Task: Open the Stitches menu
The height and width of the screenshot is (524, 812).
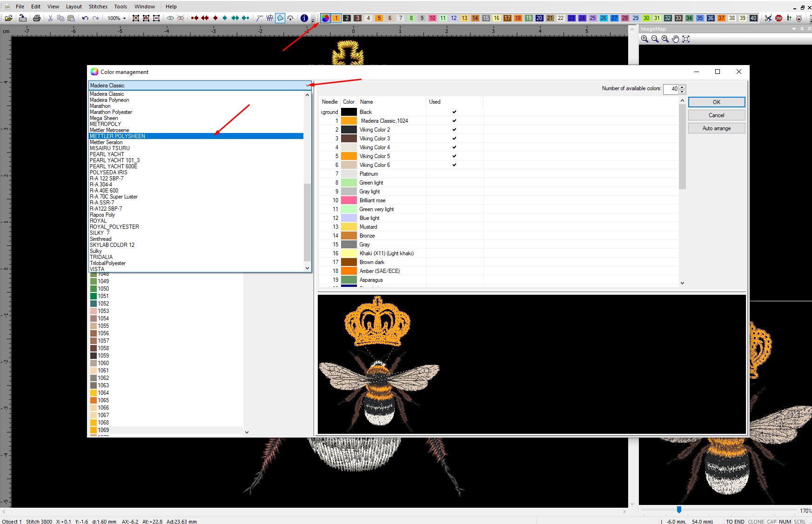Action: pyautogui.click(x=98, y=7)
